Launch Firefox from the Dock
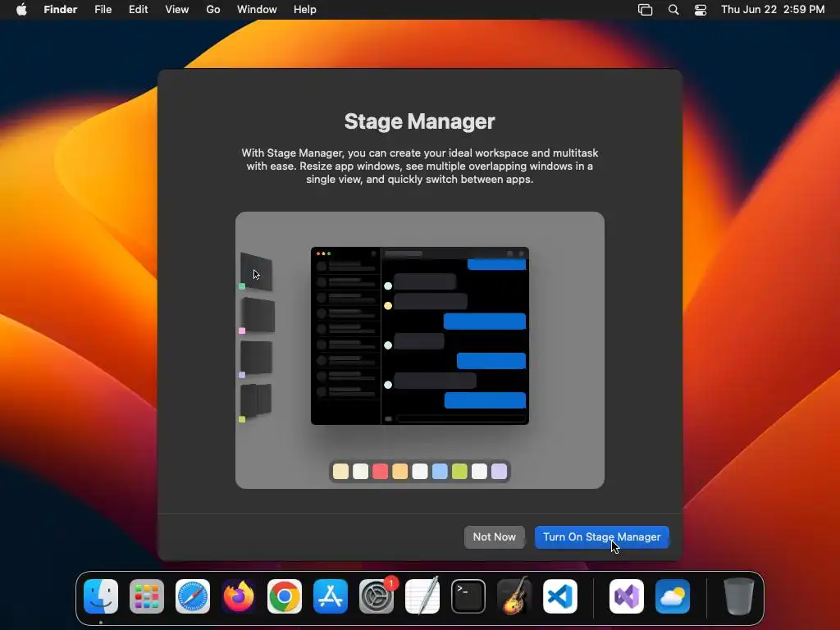Screen dimensions: 840x630 pyautogui.click(x=239, y=596)
